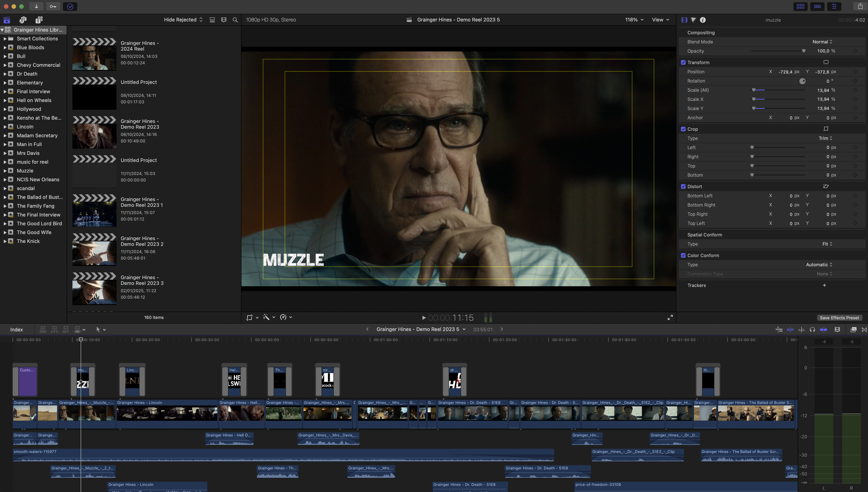The height and width of the screenshot is (492, 868).
Task: Open the viewer View menu
Action: [x=660, y=20]
